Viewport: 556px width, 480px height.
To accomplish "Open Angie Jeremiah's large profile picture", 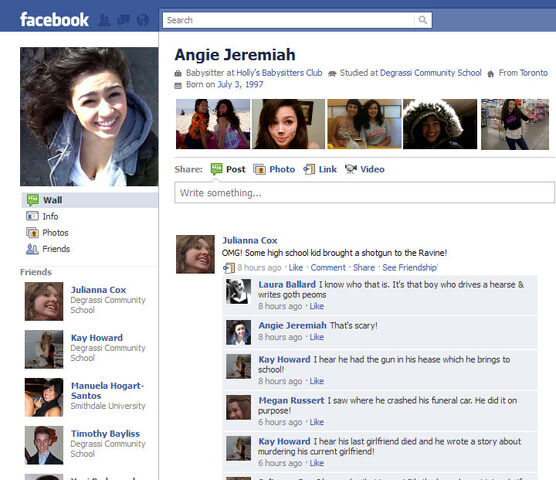I will click(89, 117).
